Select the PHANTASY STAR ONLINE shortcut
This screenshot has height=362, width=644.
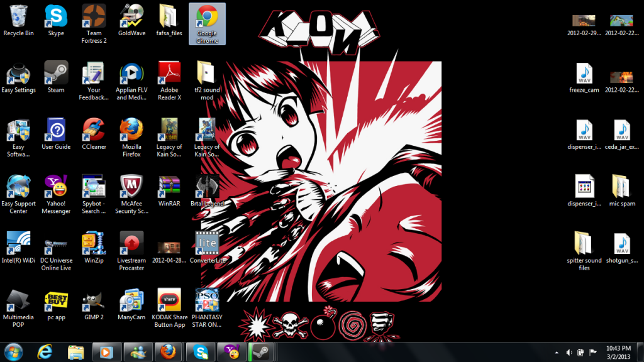[207, 309]
